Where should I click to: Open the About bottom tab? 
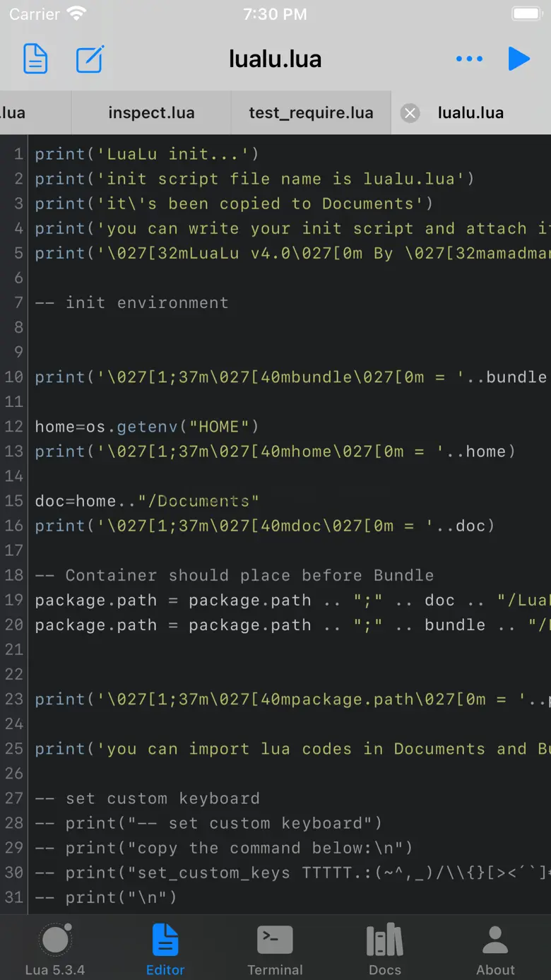tap(495, 949)
